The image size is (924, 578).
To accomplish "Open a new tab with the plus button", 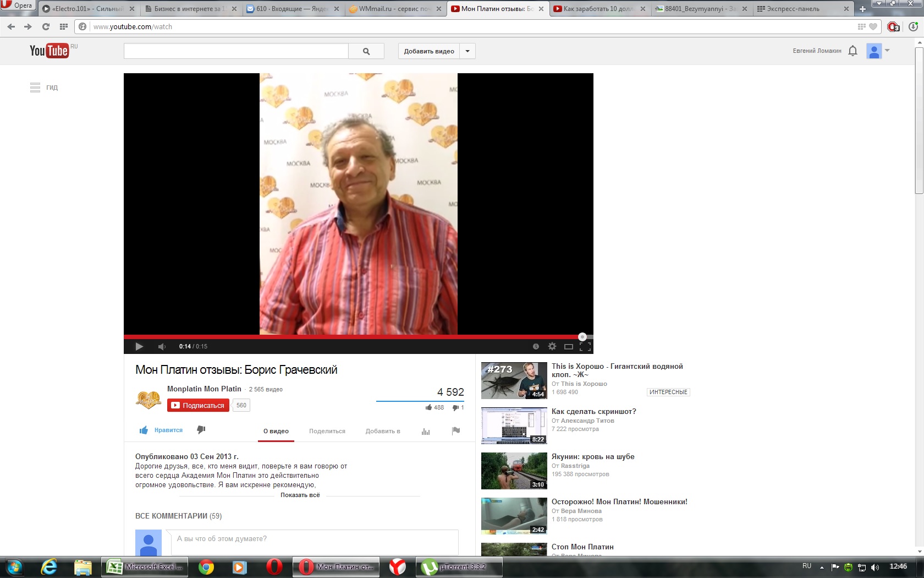I will click(862, 9).
